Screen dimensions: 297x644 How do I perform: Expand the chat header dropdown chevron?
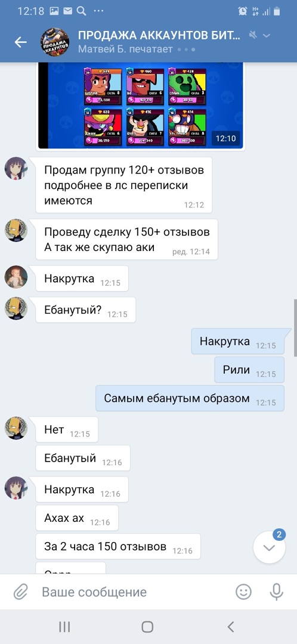coord(267,35)
